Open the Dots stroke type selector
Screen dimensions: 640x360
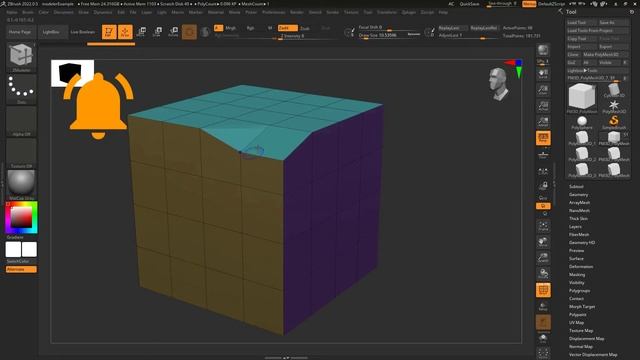21,89
